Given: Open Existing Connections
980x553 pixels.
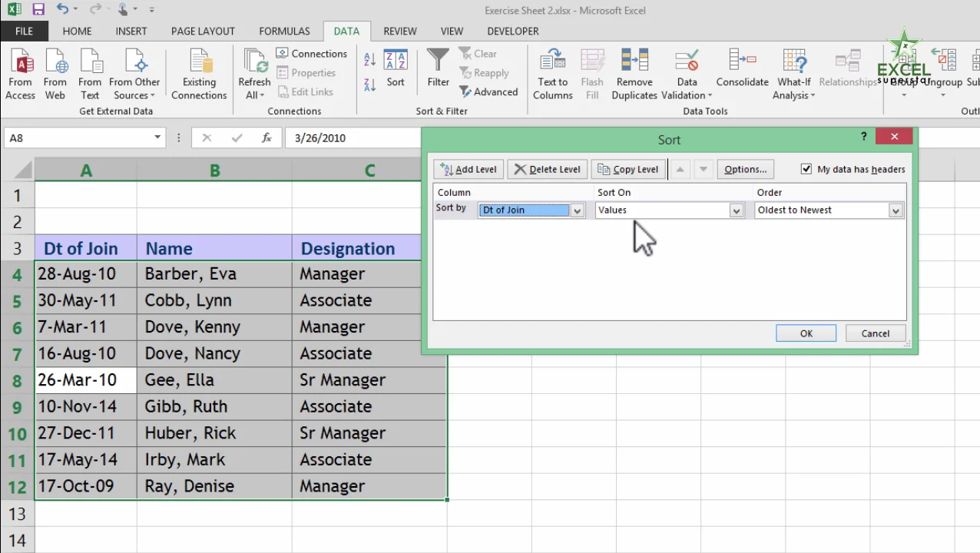Looking at the screenshot, I should (x=199, y=75).
